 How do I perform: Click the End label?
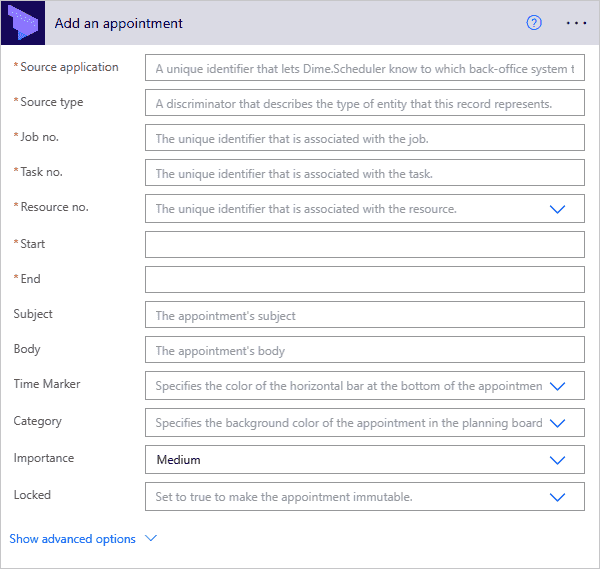click(x=30, y=279)
